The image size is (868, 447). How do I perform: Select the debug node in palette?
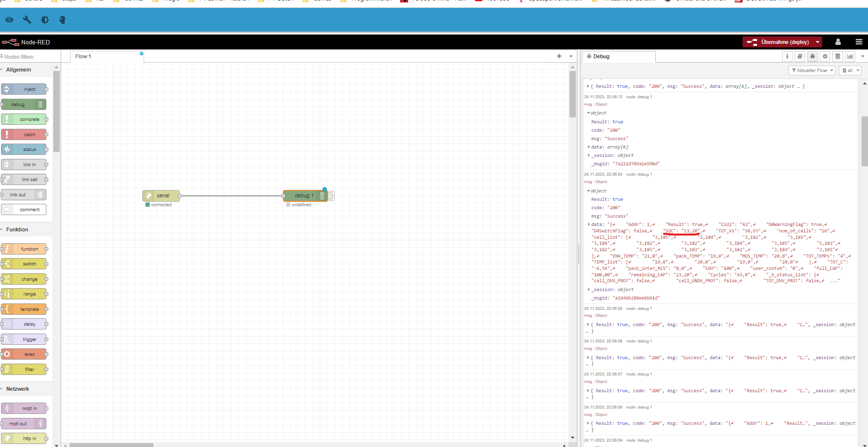(24, 105)
